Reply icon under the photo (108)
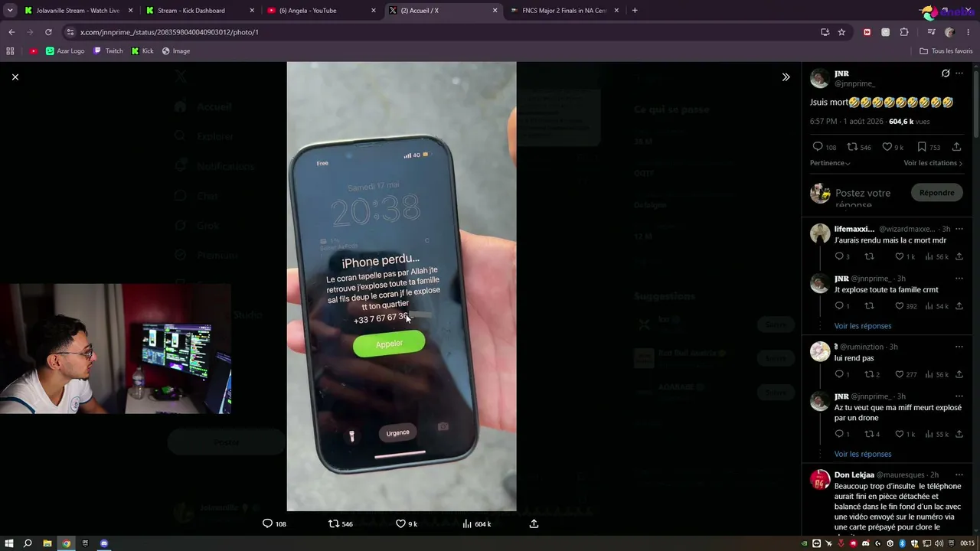This screenshot has width=980, height=551. (274, 523)
